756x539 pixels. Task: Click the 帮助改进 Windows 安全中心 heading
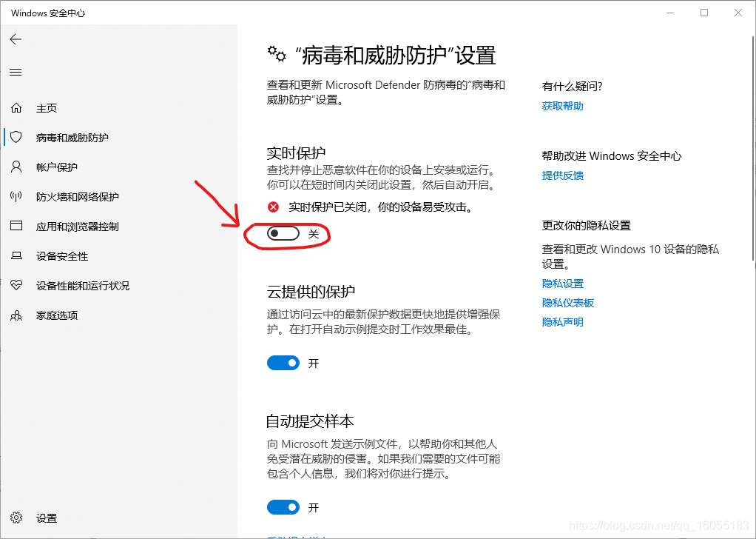point(612,156)
